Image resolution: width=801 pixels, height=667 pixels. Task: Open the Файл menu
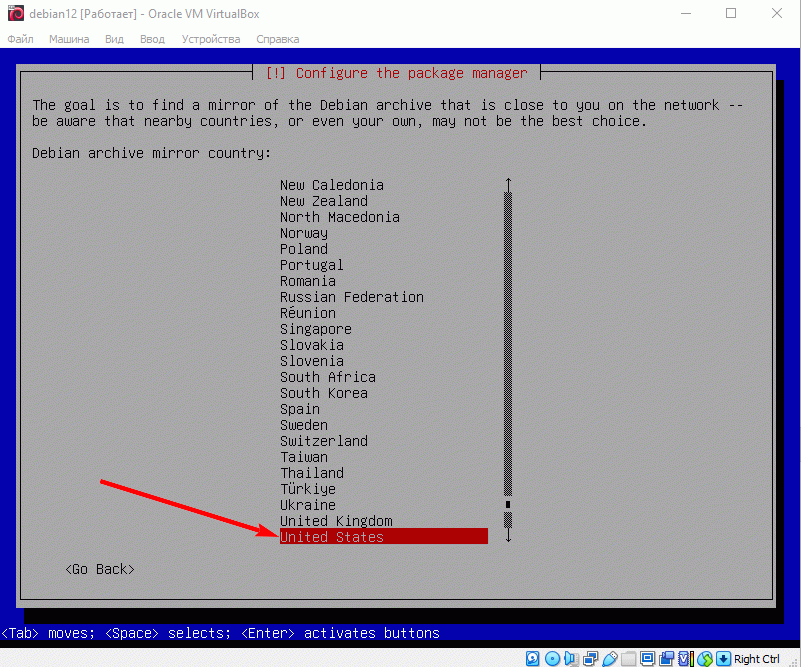pyautogui.click(x=20, y=39)
